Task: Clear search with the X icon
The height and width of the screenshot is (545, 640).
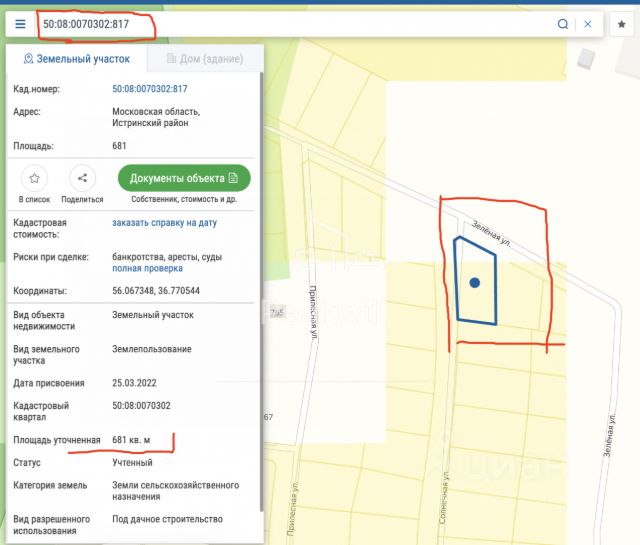Action: pyautogui.click(x=588, y=24)
